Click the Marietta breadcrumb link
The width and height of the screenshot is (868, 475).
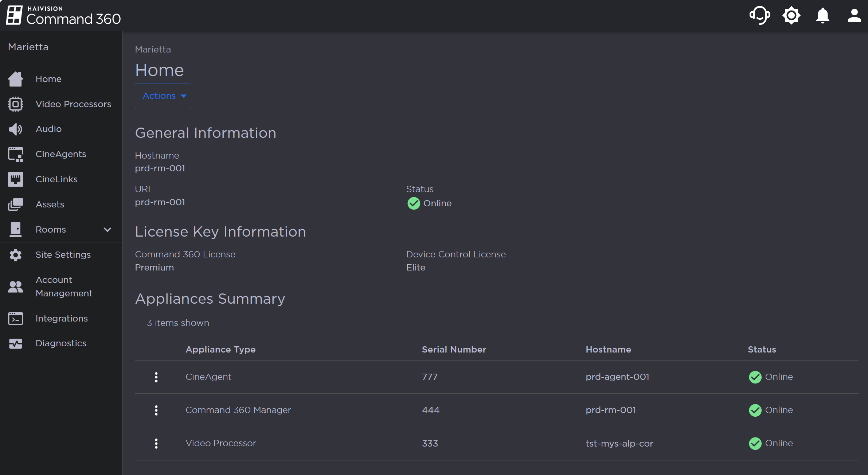[x=153, y=50]
